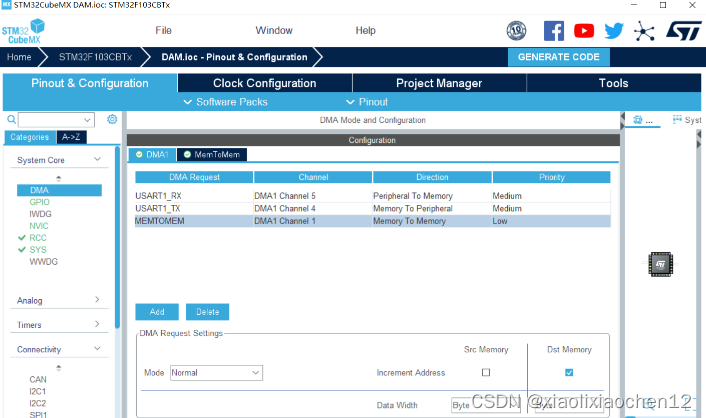Image resolution: width=706 pixels, height=418 pixels.
Task: Expand the Software Packs menu
Action: (226, 102)
